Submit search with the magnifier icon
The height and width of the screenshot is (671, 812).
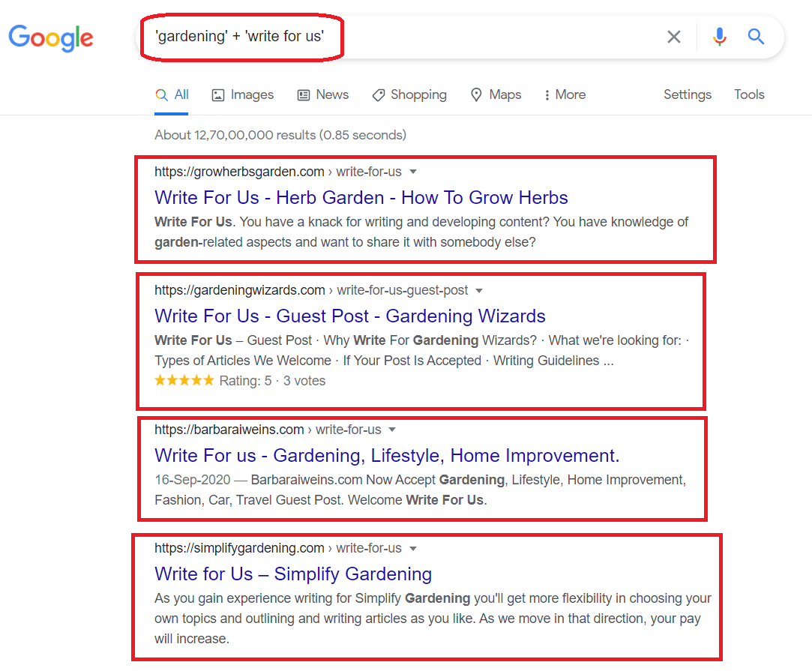756,36
